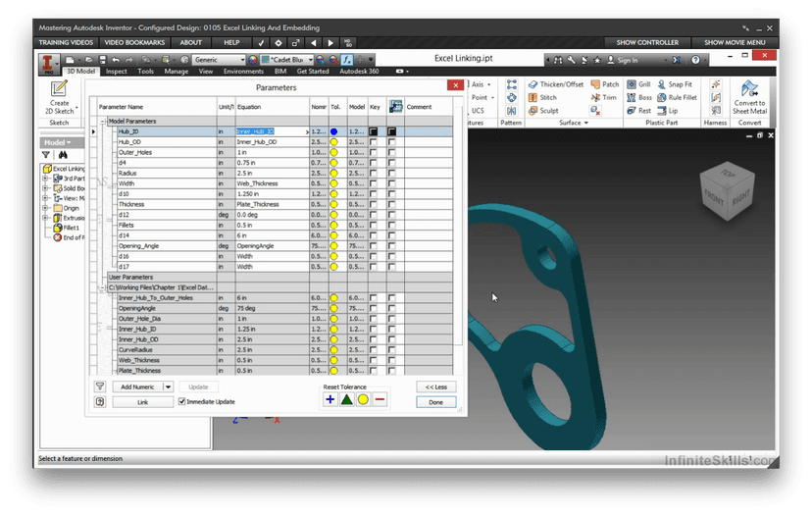Click the Undo arrow in quick access toolbar
This screenshot has width=812, height=515.
(116, 60)
